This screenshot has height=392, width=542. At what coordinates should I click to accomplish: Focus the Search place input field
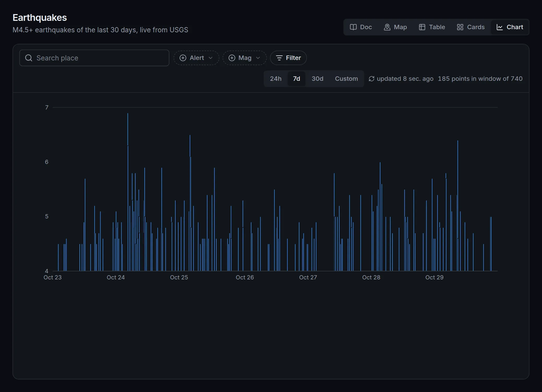click(94, 58)
